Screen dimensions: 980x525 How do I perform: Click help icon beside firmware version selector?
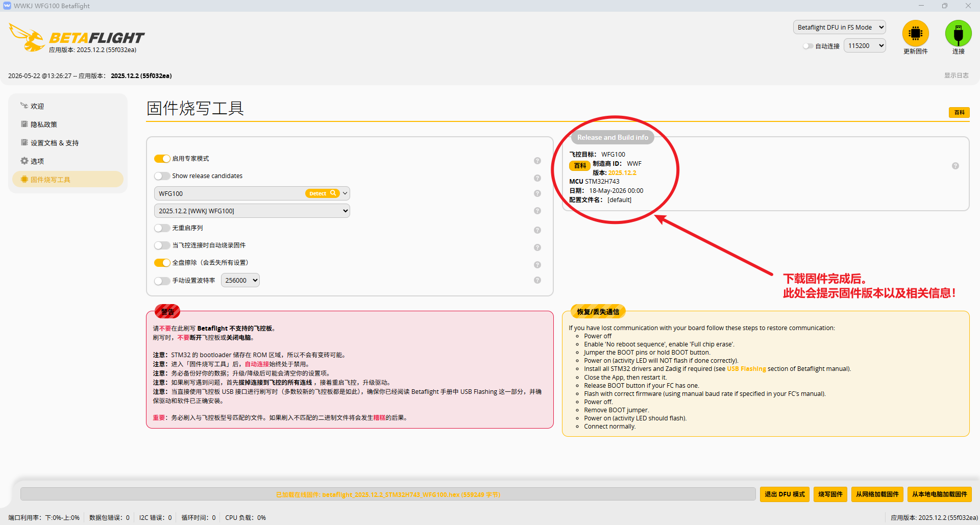tap(537, 211)
